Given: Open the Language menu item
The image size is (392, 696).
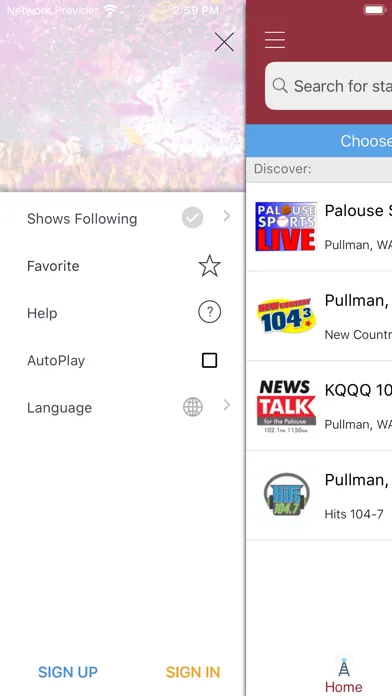Looking at the screenshot, I should pos(123,407).
